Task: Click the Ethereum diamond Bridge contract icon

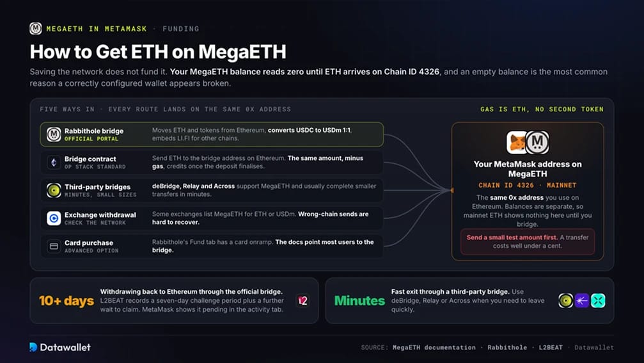Action: coord(53,163)
